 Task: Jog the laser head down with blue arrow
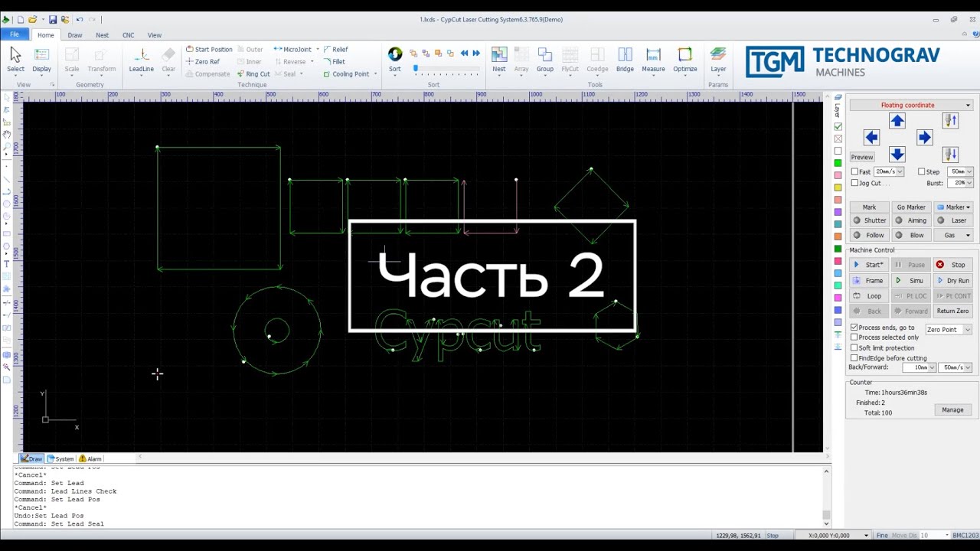click(897, 154)
